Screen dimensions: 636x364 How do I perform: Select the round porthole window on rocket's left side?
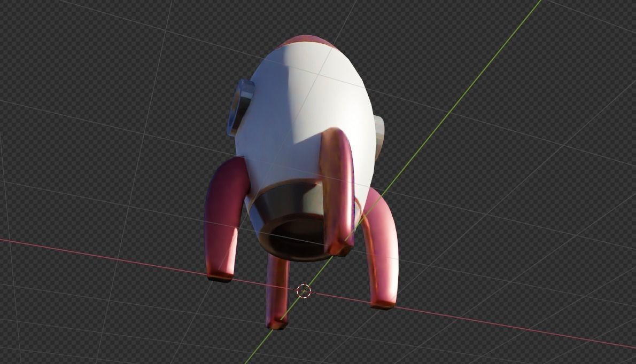240,107
